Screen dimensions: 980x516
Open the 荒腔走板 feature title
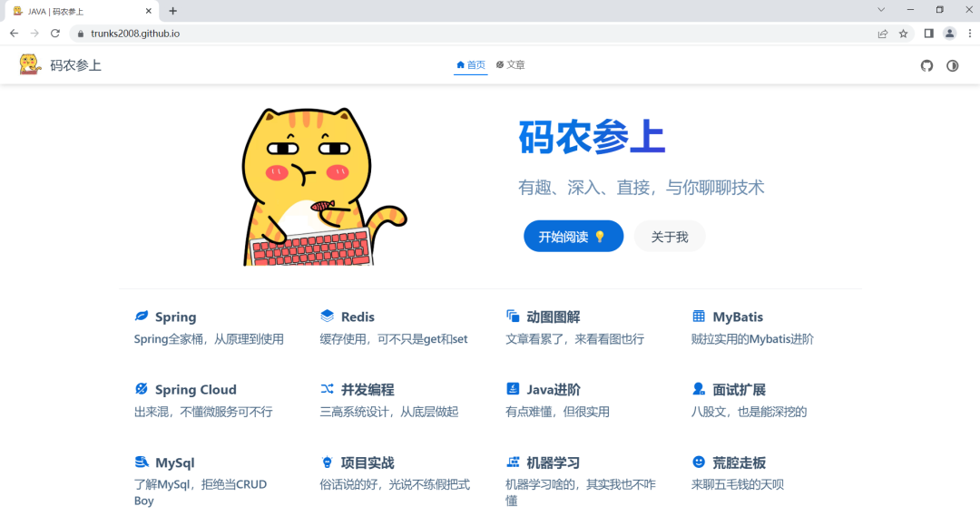[x=739, y=462]
